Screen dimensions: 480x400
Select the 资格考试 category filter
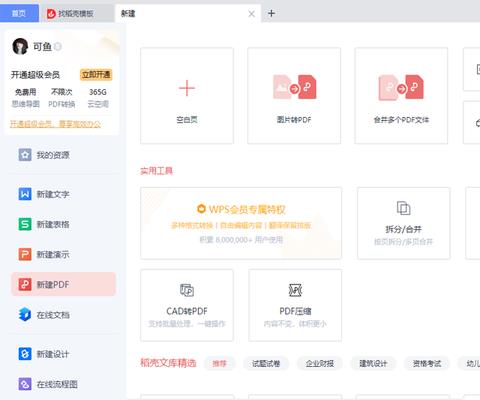[427, 363]
